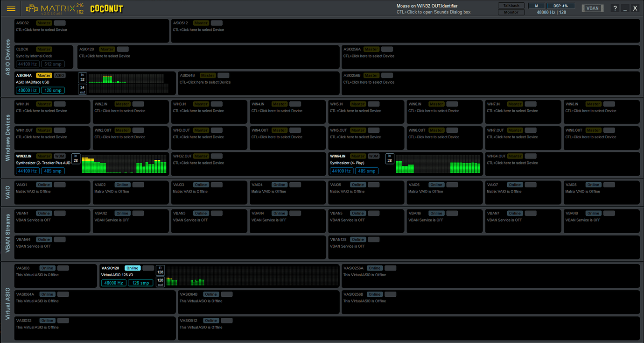644x343 pixels.
Task: Open the hamburger menu
Action: click(x=11, y=8)
